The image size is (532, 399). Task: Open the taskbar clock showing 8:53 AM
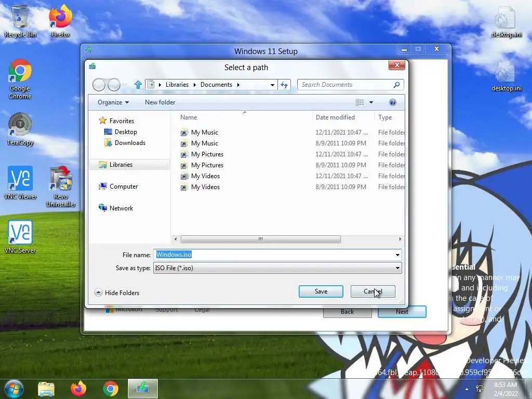point(506,389)
